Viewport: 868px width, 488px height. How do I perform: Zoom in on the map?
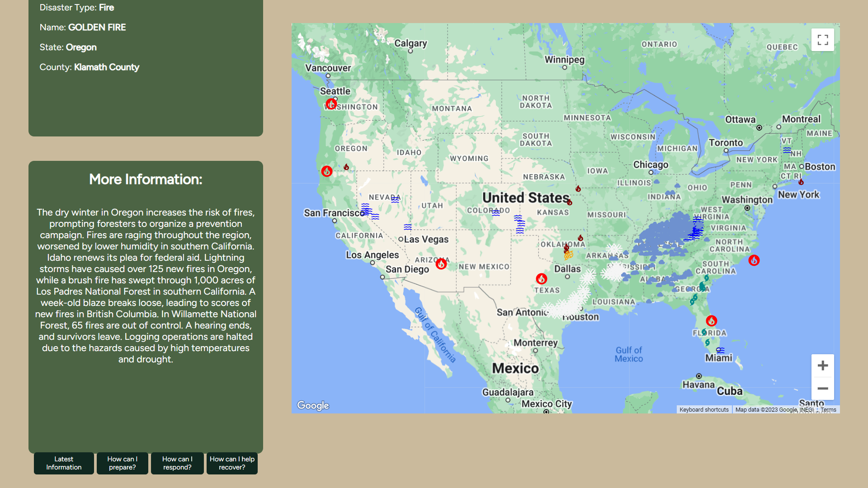[x=822, y=366]
